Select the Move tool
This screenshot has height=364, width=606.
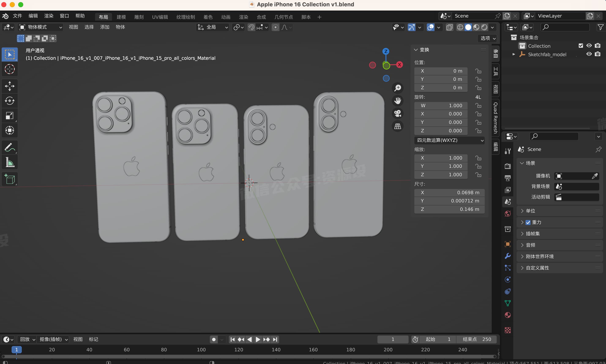[x=10, y=86]
